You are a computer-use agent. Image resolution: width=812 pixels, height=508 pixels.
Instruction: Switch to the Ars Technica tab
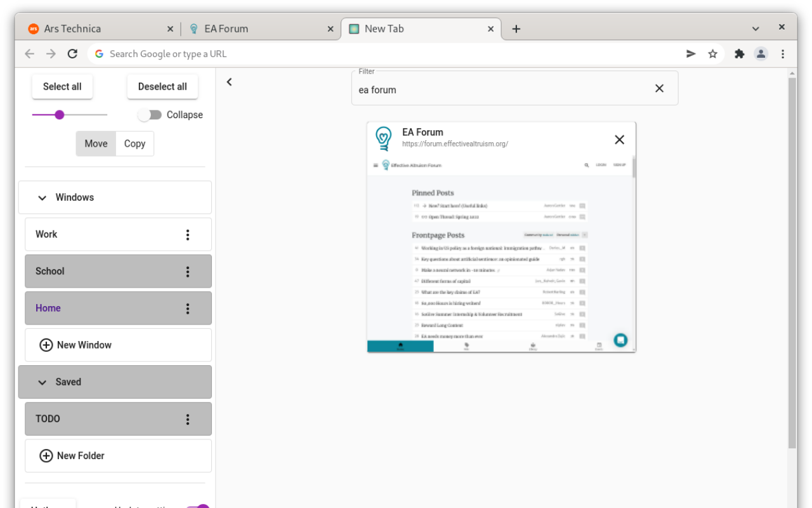(x=101, y=29)
